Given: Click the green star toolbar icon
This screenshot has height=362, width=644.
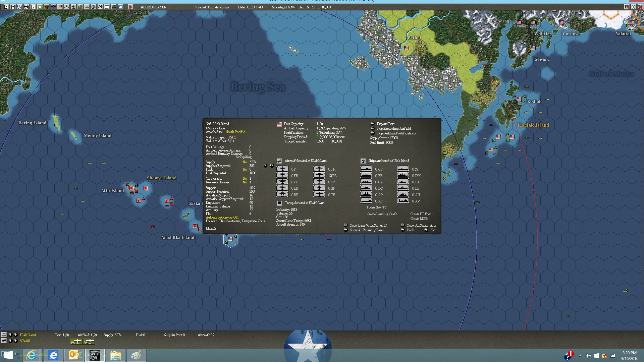Looking at the screenshot, I should point(40,7).
